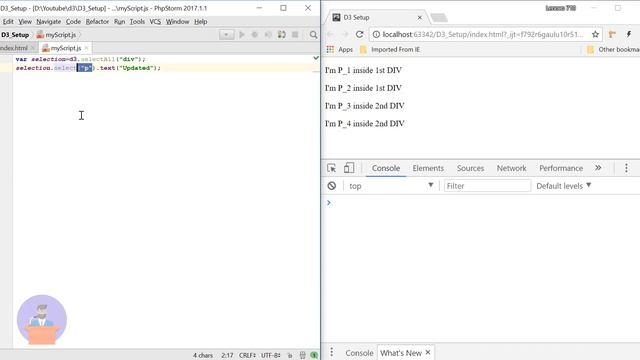This screenshot has height=360, width=640.
Task: Expand more DevTools tabs chevron
Action: [x=598, y=168]
